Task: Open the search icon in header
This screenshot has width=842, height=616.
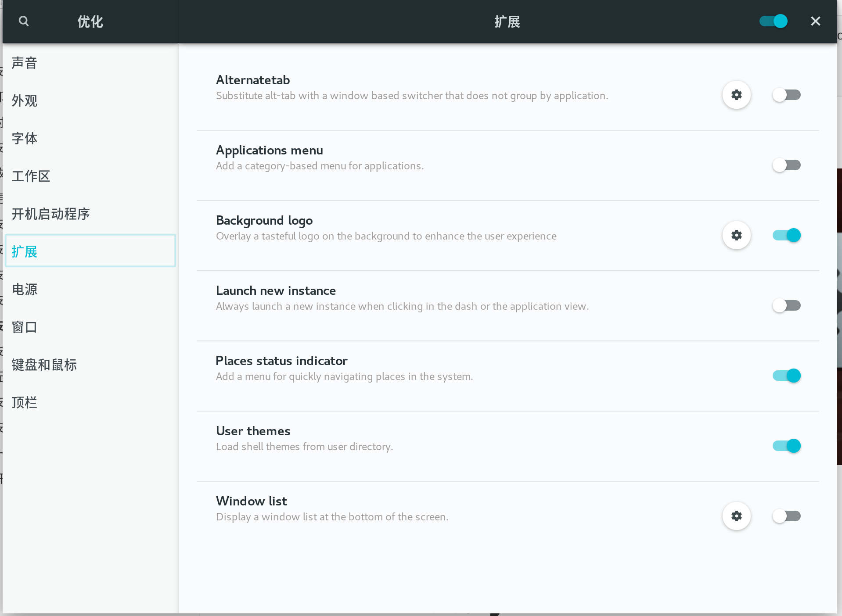Action: pos(24,21)
